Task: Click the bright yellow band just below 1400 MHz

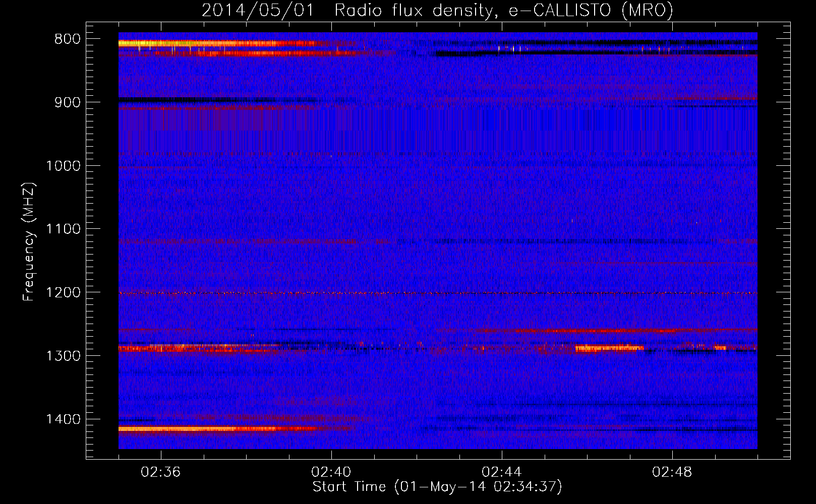Action: click(x=217, y=429)
